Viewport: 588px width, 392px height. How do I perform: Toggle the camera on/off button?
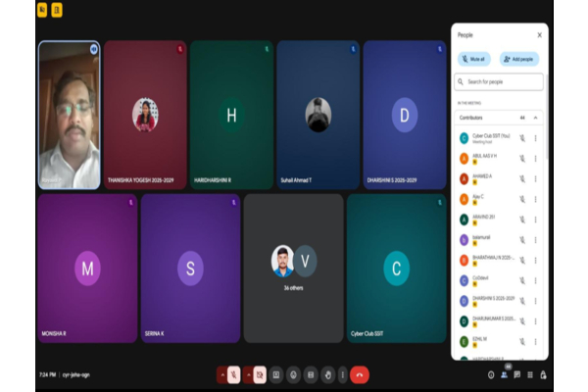[x=260, y=373]
